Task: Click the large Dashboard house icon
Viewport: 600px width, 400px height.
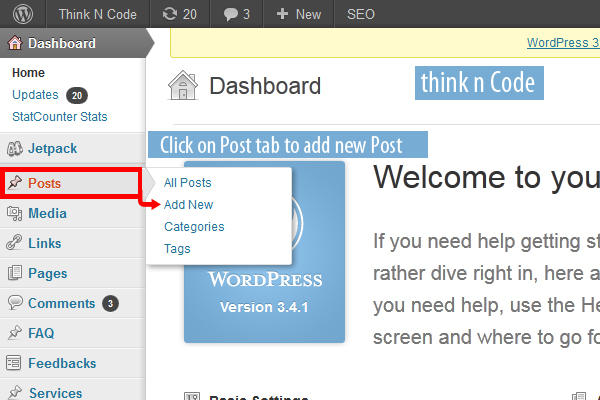Action: (183, 85)
